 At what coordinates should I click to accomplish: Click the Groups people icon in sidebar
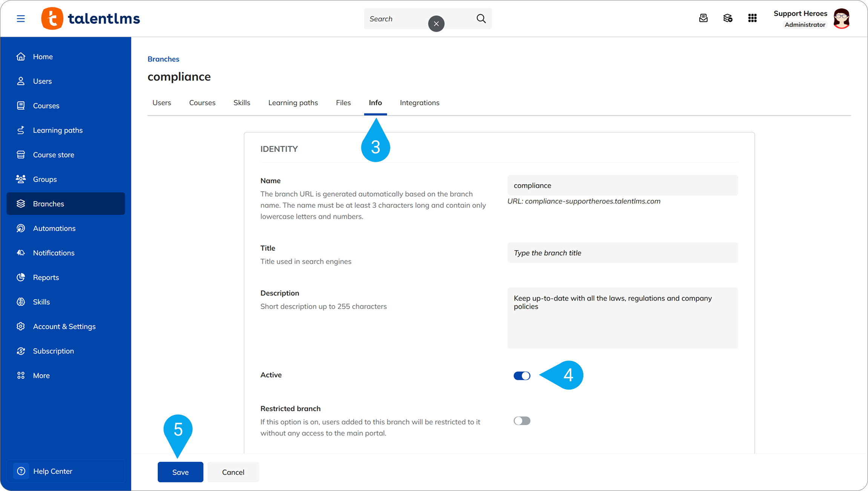(21, 179)
